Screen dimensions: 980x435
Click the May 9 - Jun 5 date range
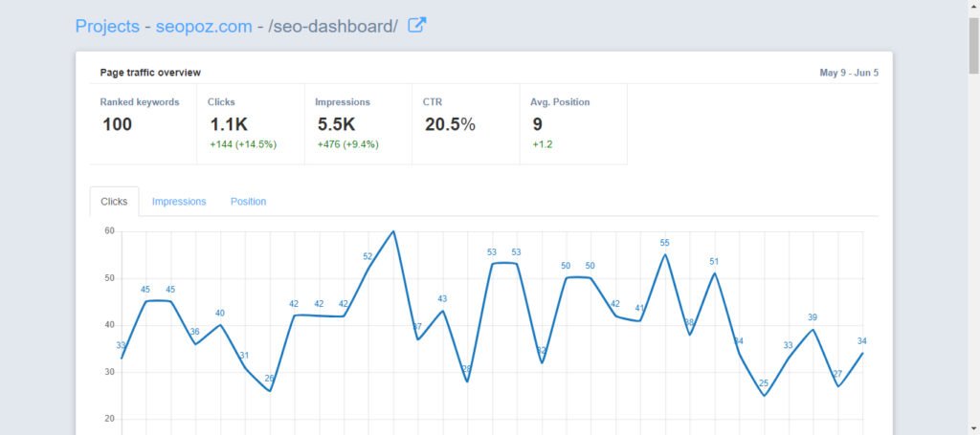tap(848, 73)
